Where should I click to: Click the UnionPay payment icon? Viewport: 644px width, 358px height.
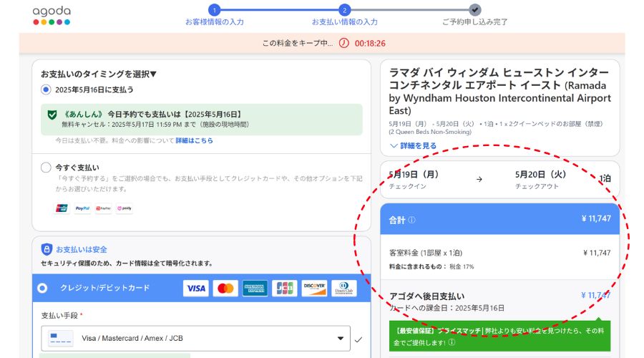click(x=62, y=208)
